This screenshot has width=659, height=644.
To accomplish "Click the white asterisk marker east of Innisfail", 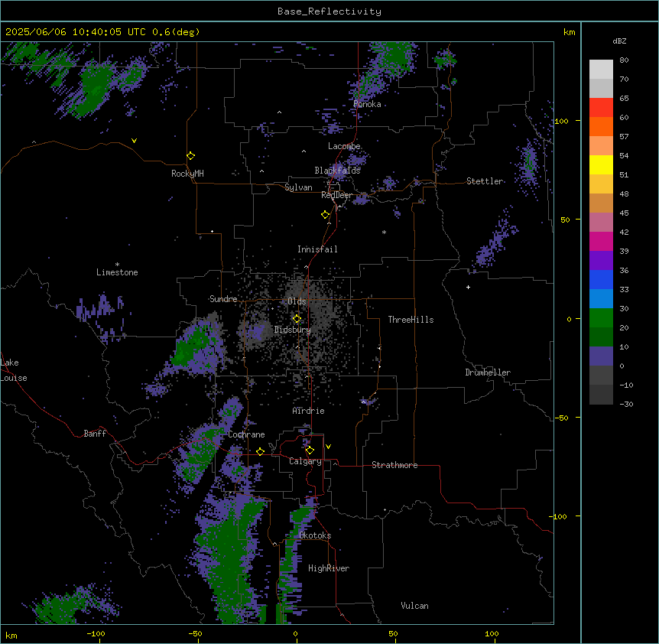I will [384, 232].
